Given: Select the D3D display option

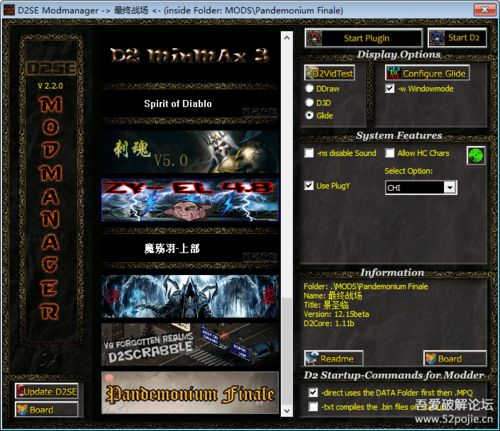Looking at the screenshot, I should 309,102.
